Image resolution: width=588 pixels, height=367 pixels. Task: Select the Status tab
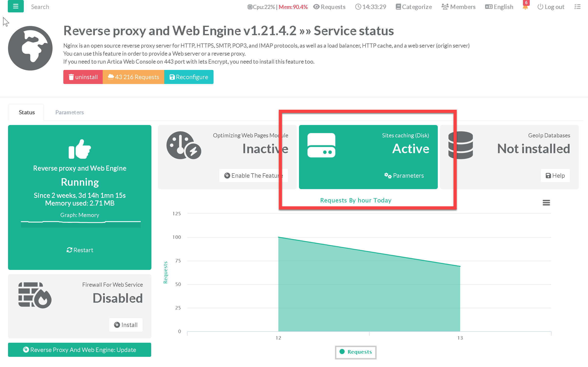(27, 112)
